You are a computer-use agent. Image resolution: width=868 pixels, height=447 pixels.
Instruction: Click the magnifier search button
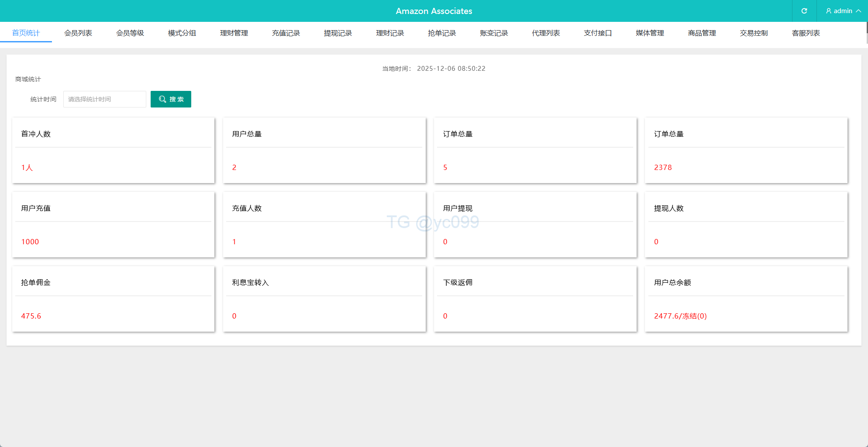click(x=171, y=99)
